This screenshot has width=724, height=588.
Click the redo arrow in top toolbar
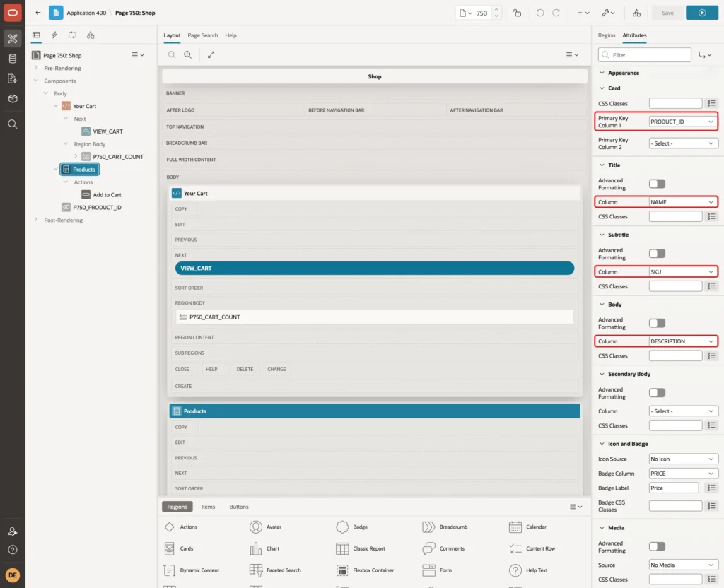(556, 13)
